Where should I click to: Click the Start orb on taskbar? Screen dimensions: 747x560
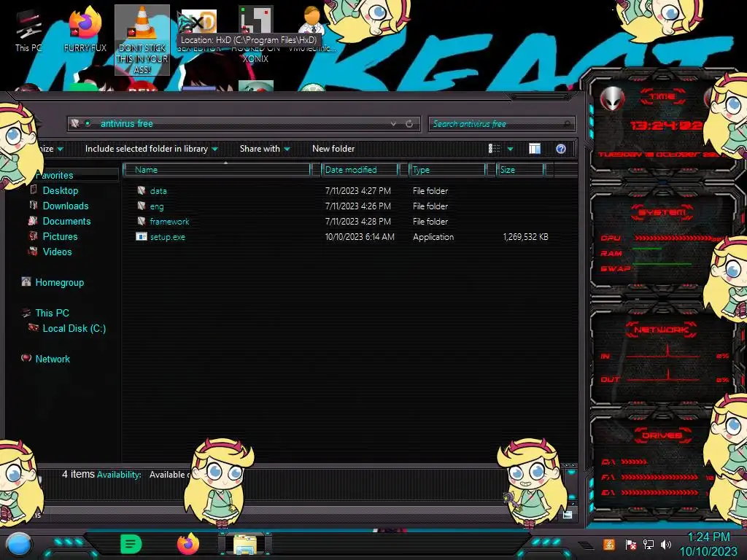19,544
